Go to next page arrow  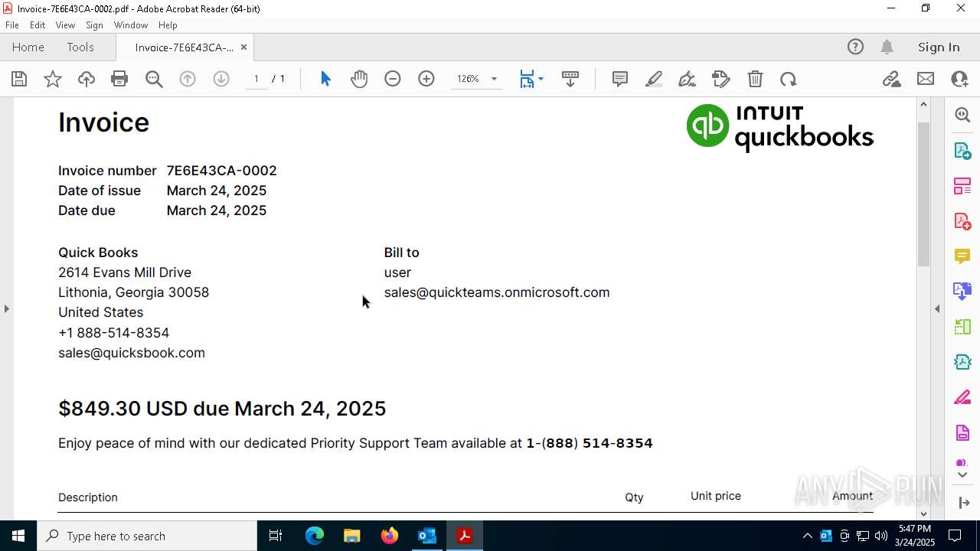tap(221, 79)
